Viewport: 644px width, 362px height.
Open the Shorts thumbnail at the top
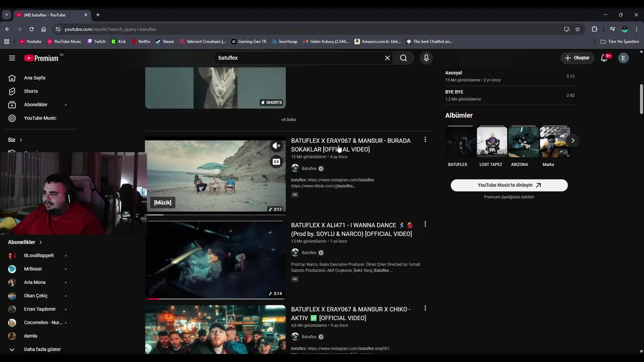pyautogui.click(x=215, y=88)
